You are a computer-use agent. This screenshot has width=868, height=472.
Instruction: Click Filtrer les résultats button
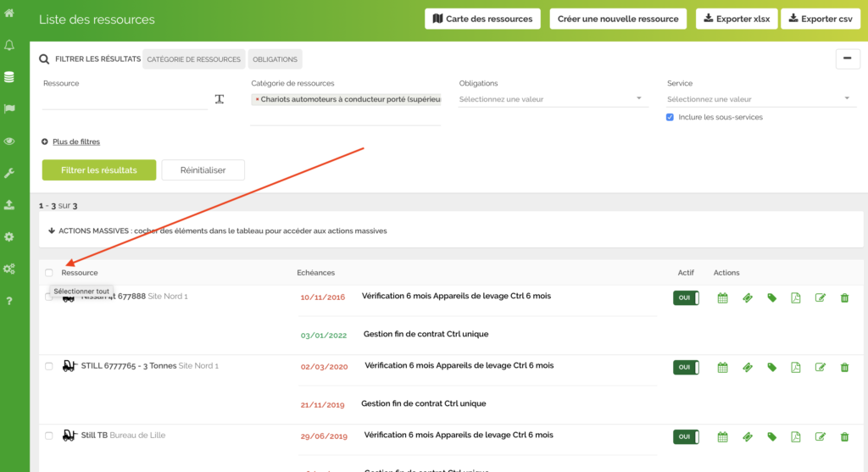[x=99, y=169]
